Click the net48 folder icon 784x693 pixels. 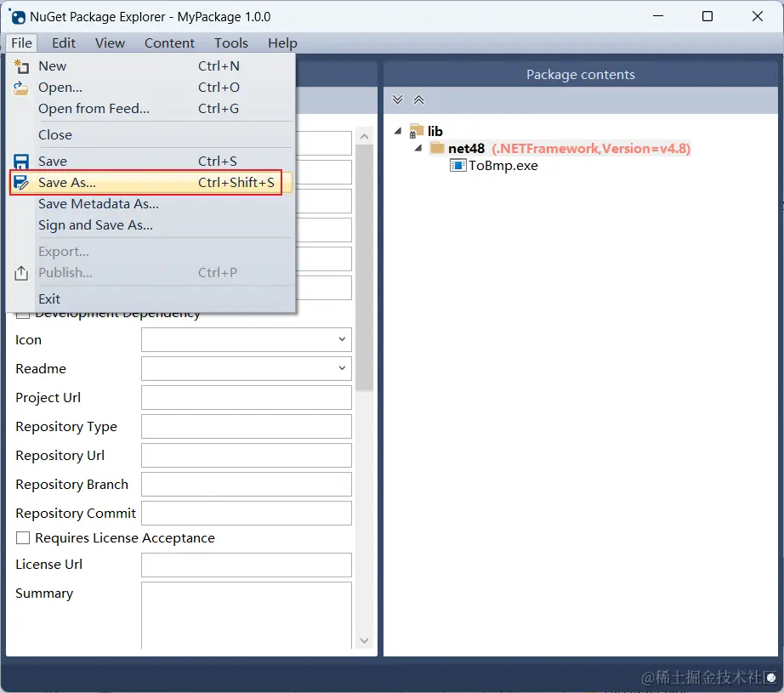point(438,148)
